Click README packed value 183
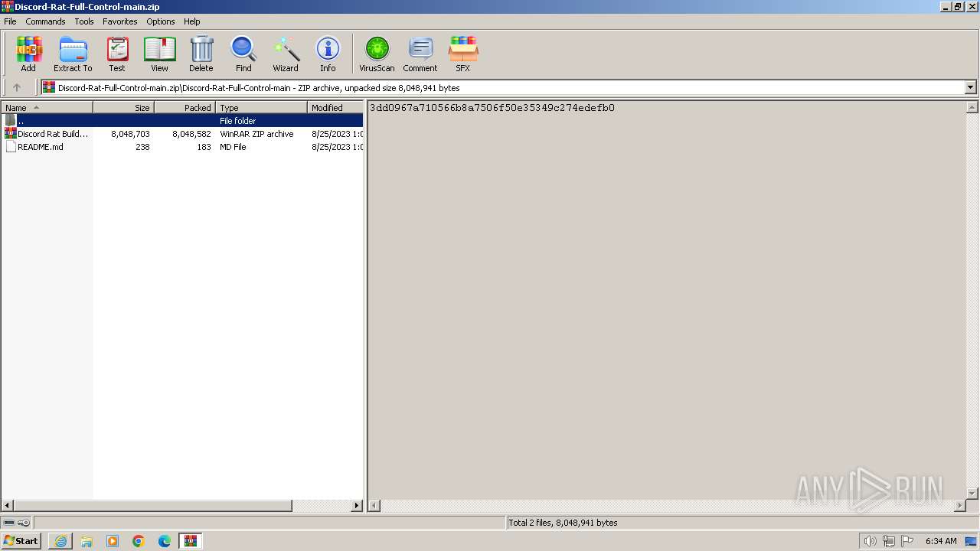This screenshot has width=980, height=551. pyautogui.click(x=204, y=146)
